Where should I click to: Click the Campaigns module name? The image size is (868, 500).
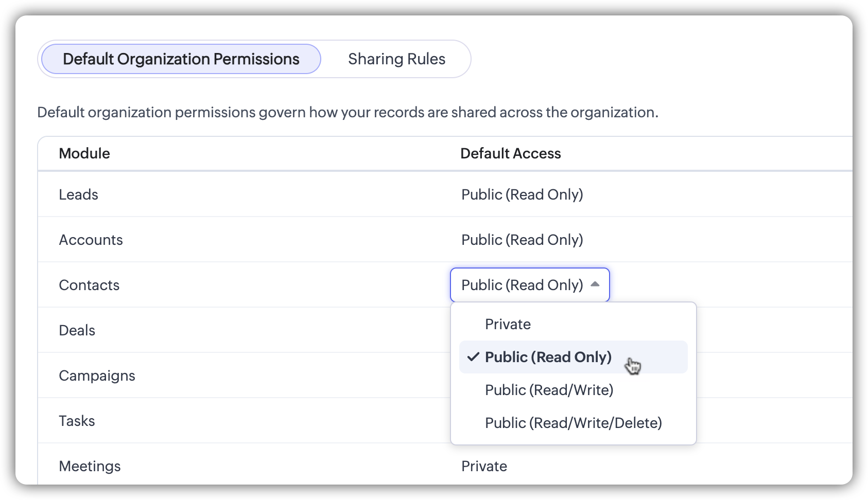click(97, 376)
